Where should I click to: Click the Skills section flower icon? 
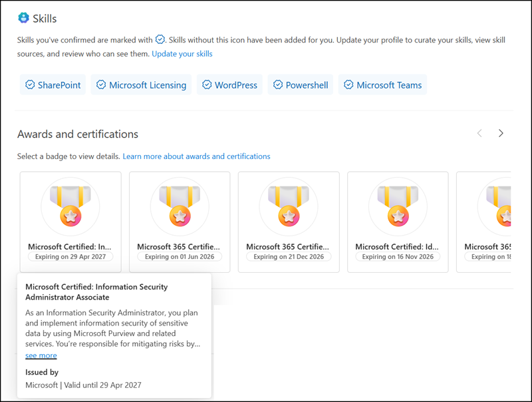23,18
